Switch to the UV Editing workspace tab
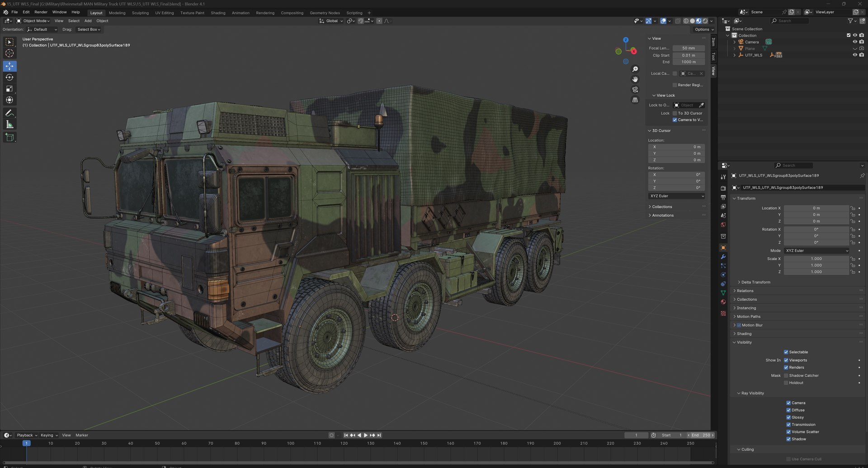This screenshot has height=468, width=868. pos(165,13)
